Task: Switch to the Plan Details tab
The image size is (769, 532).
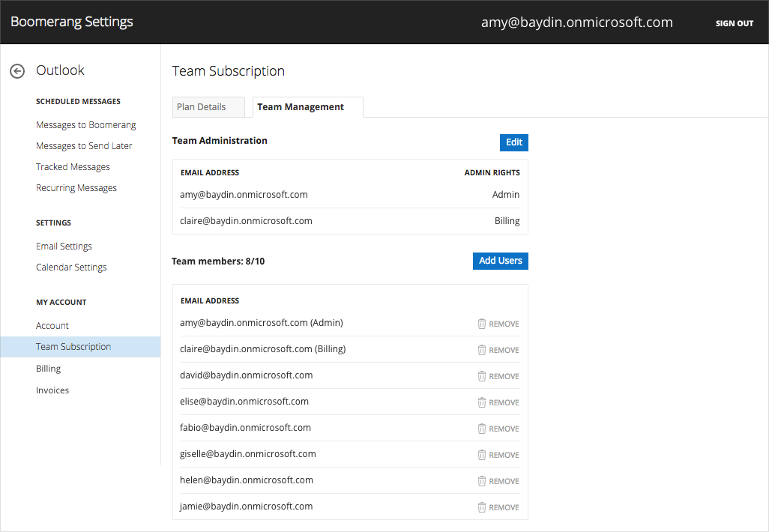Action: [x=208, y=107]
